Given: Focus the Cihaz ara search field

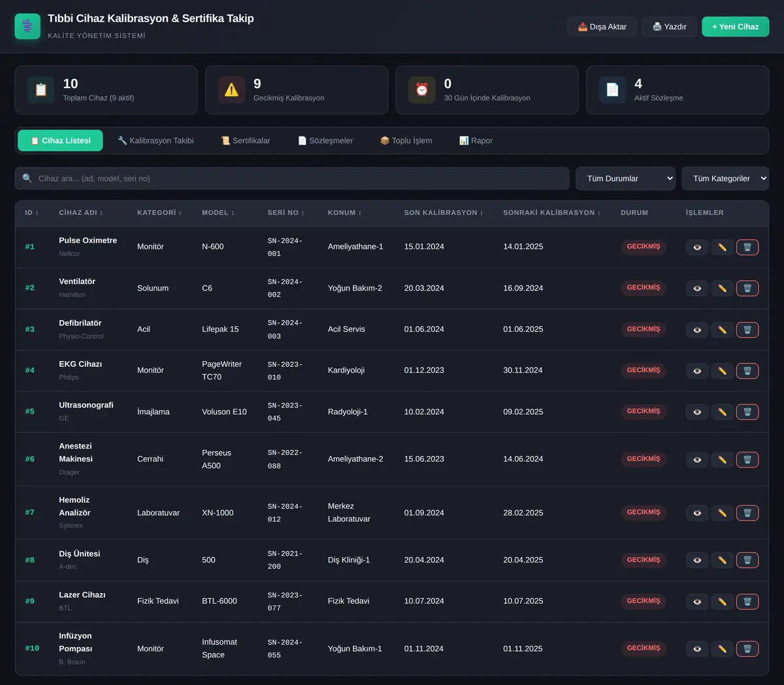Looking at the screenshot, I should pos(292,178).
